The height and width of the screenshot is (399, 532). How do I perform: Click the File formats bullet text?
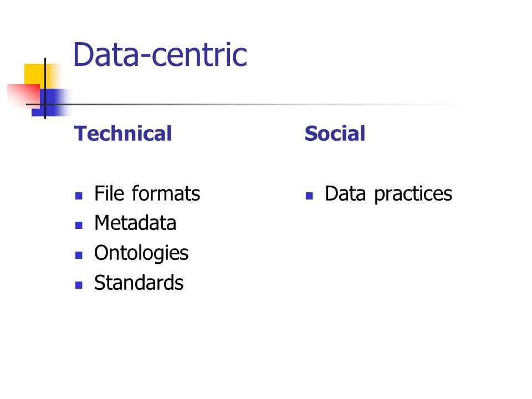[x=147, y=193]
